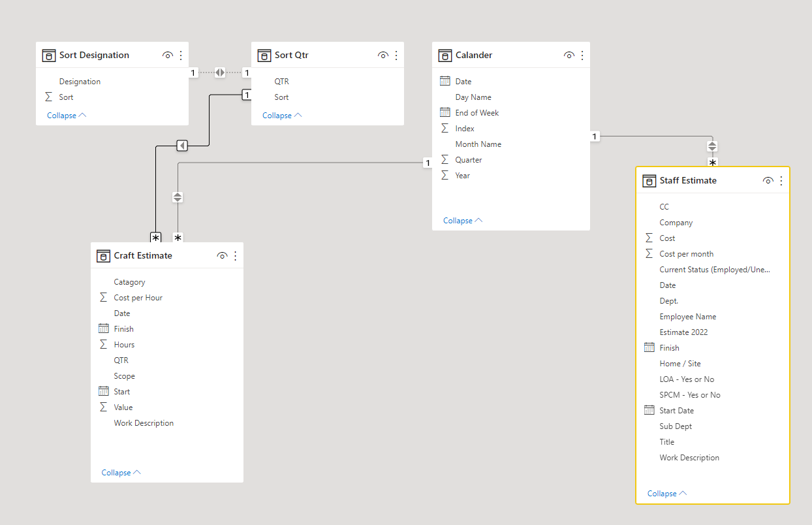Select the Scope field in Craft Estimate
The width and height of the screenshot is (812, 525).
coord(124,376)
